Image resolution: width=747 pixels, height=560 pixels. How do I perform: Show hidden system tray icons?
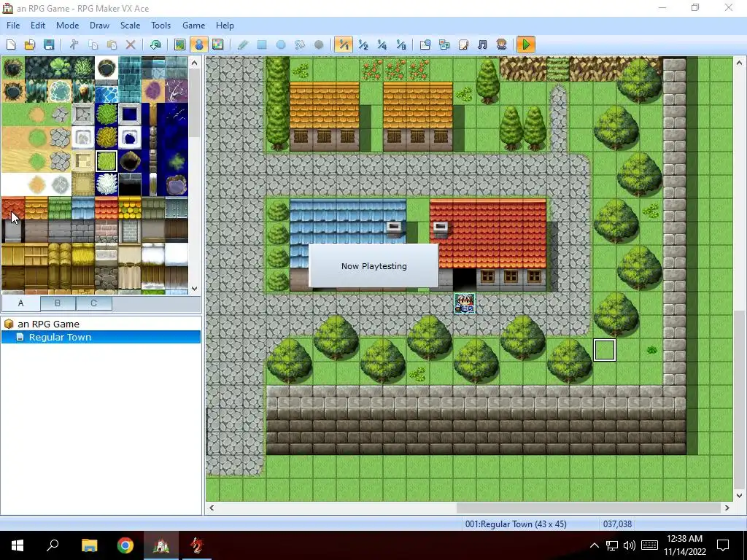click(595, 545)
